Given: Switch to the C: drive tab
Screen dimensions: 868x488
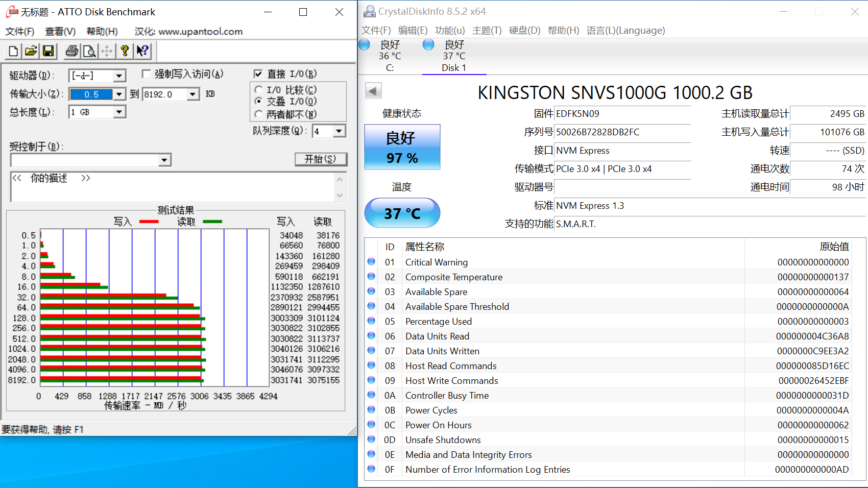Looking at the screenshot, I should coord(390,56).
